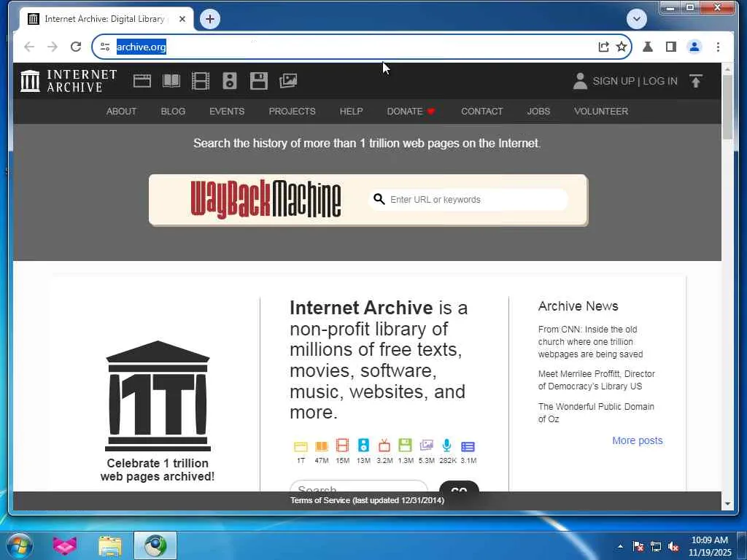Click SIGN UP link
Image resolution: width=747 pixels, height=560 pixels.
pyautogui.click(x=614, y=81)
